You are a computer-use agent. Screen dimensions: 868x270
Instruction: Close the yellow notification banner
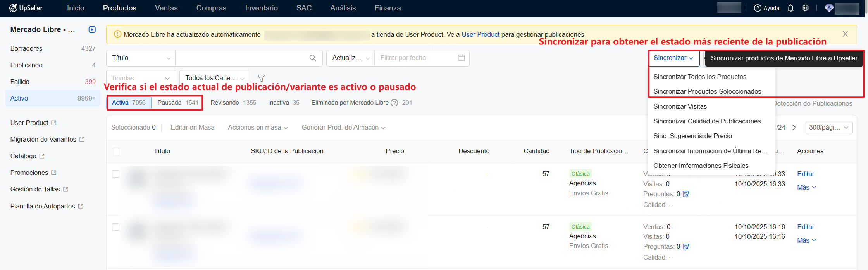click(845, 34)
